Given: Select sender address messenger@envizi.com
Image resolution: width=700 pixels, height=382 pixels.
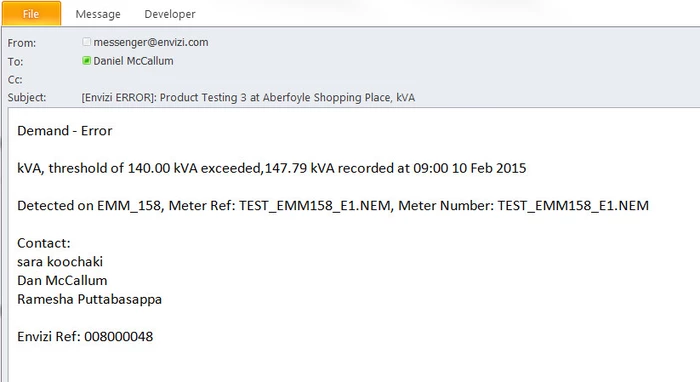Looking at the screenshot, I should (151, 42).
